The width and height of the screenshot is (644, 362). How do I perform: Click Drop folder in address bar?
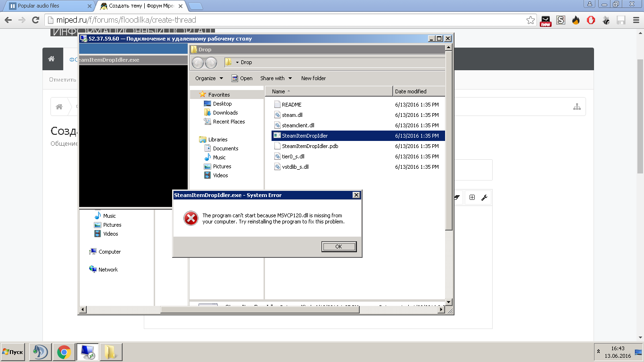(246, 62)
